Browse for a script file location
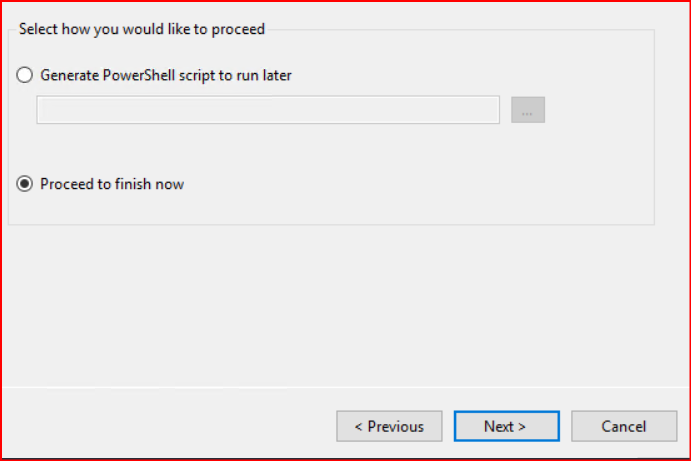The image size is (691, 461). tap(527, 110)
